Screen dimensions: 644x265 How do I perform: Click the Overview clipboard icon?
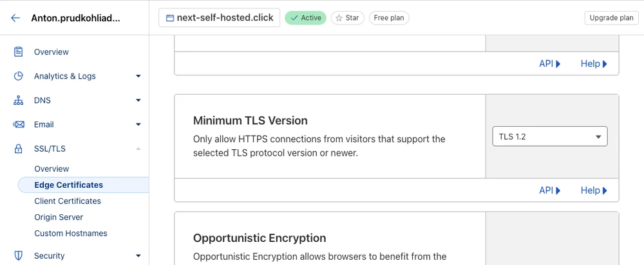(x=19, y=51)
